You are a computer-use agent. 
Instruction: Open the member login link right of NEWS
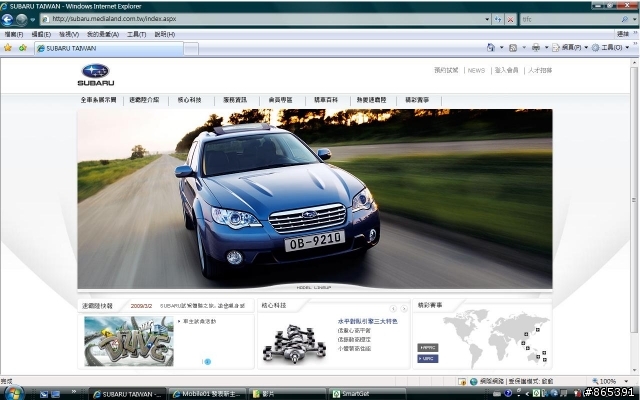click(506, 70)
